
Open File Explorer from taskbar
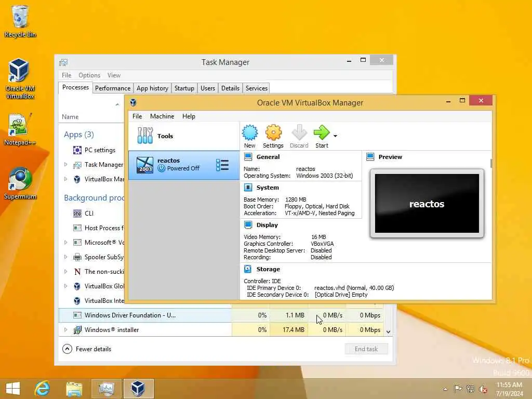tap(74, 389)
